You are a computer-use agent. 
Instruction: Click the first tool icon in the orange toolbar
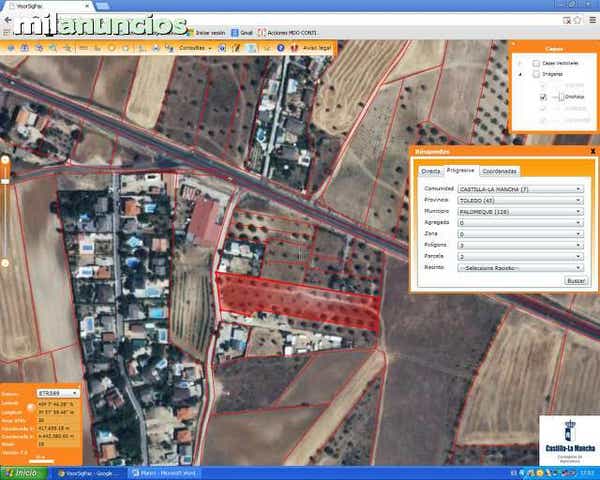10,47
